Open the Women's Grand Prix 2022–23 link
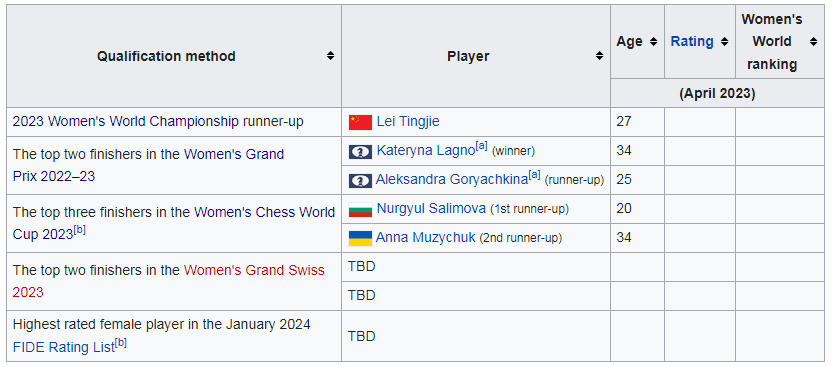The height and width of the screenshot is (366, 832). (x=148, y=165)
